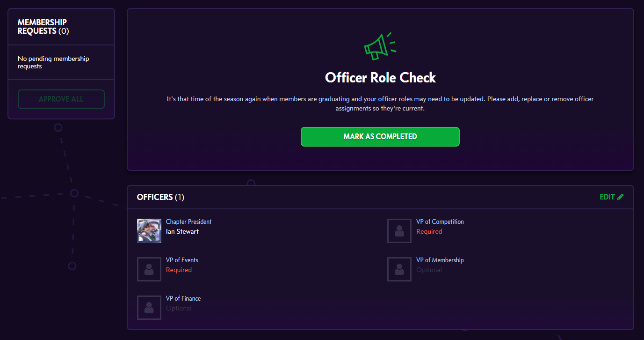Select the VP of Events placeholder avatar
Image resolution: width=644 pixels, height=340 pixels.
coord(149,269)
